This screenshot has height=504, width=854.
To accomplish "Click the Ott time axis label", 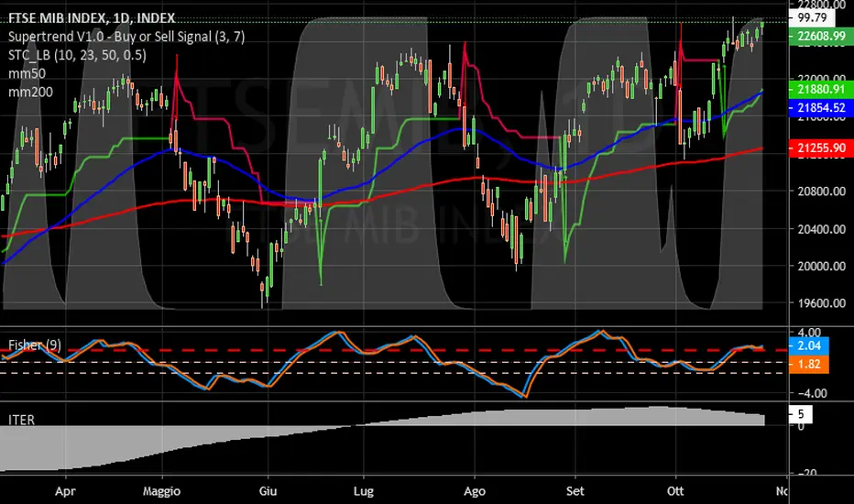I will pyautogui.click(x=674, y=491).
